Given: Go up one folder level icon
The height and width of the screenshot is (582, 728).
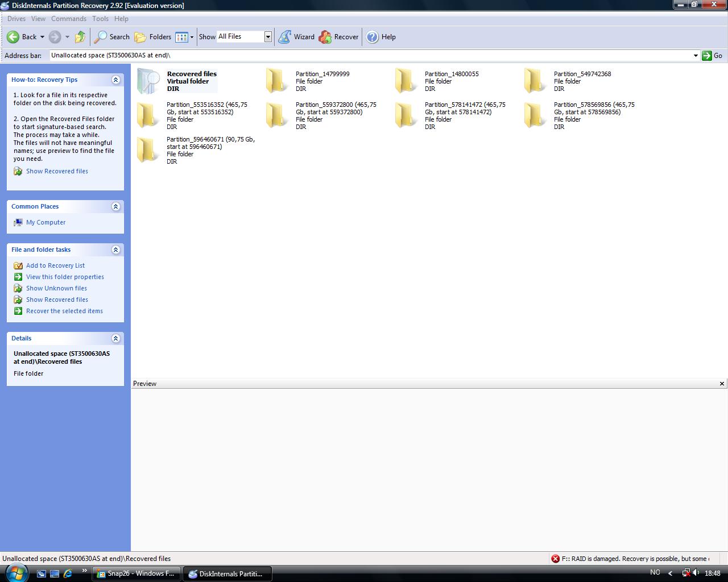Looking at the screenshot, I should 80,37.
